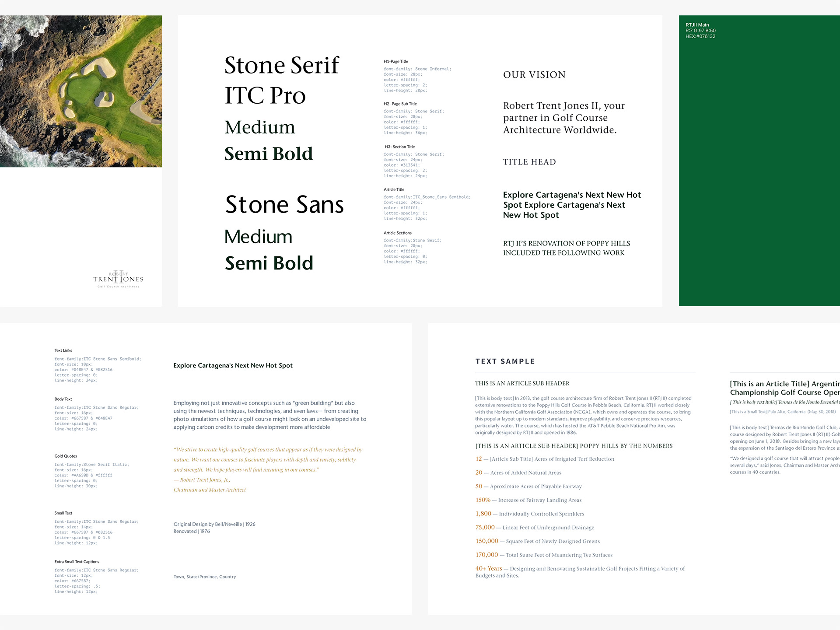This screenshot has width=840, height=630.
Task: Click 'font-family:ITC_Stone_Sans Semibold;' code line
Action: pos(427,197)
